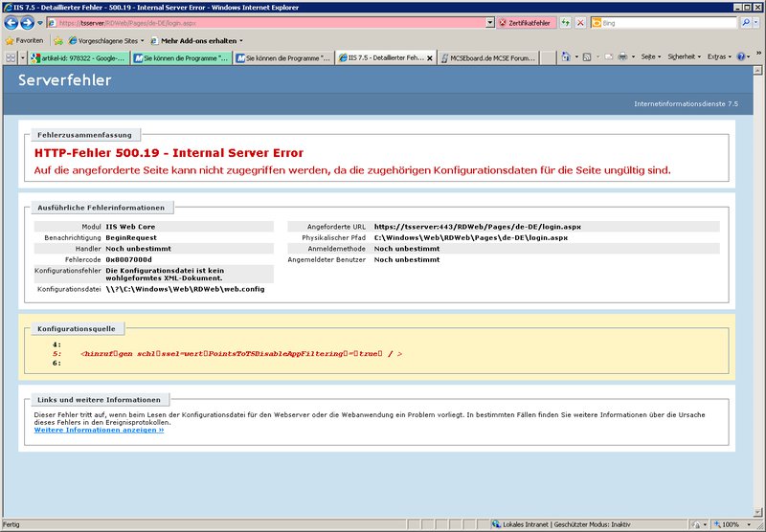Switch to second Sie können die Programme tab
This screenshot has width=766, height=532.
(283, 58)
